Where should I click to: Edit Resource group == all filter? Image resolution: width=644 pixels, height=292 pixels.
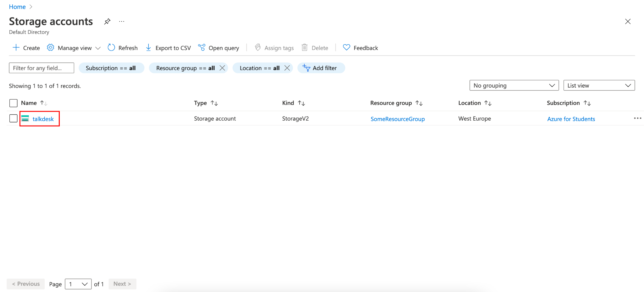pyautogui.click(x=186, y=68)
